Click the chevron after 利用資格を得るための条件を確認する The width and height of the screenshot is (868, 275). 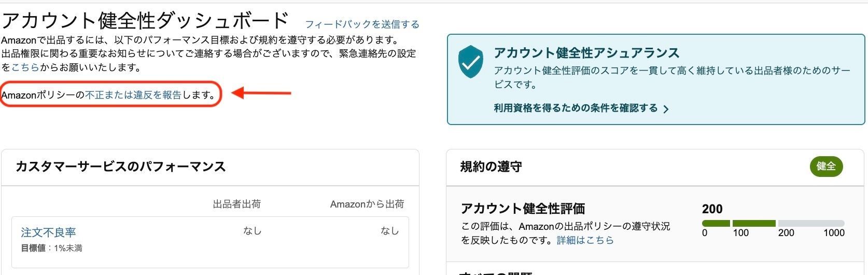pyautogui.click(x=666, y=109)
